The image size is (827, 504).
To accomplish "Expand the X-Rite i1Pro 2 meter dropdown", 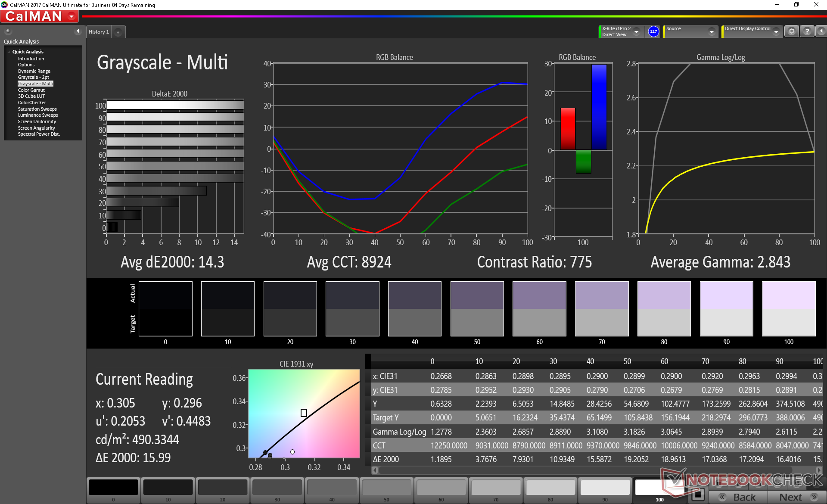I will point(636,32).
